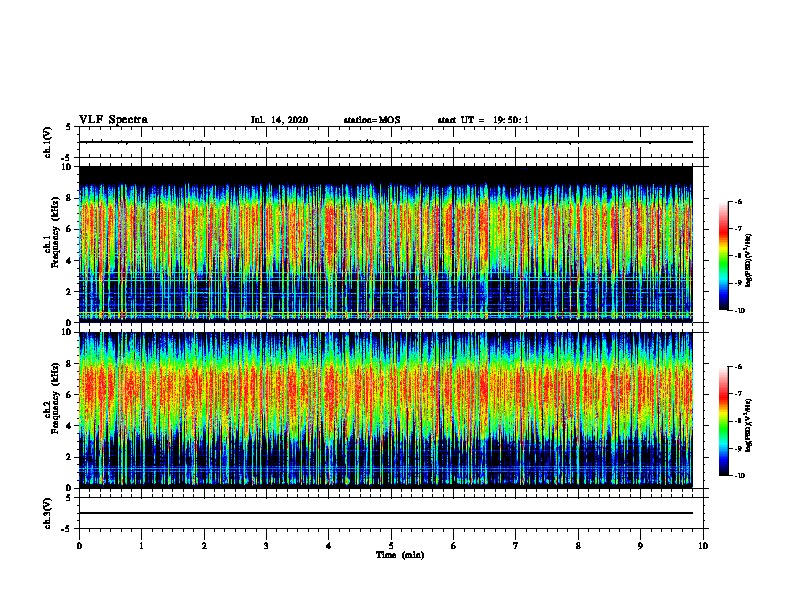Click time axis tick label 6
Viewport: 792px width, 612px height.
point(454,546)
